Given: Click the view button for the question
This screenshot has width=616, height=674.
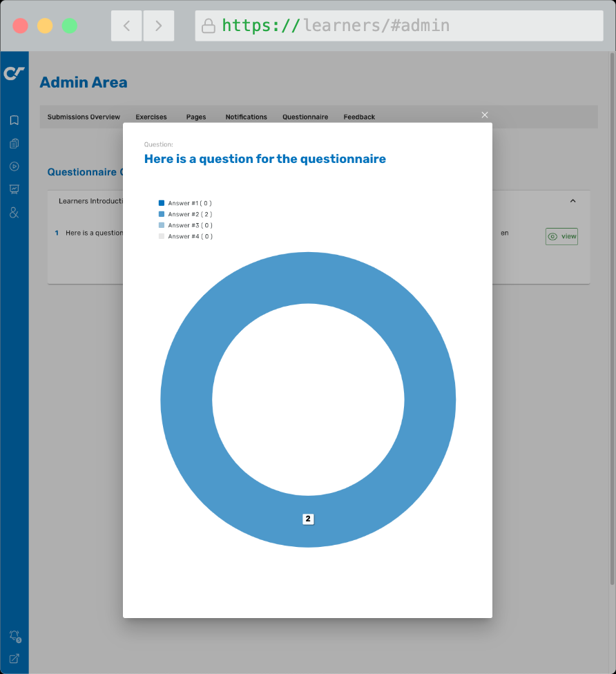Looking at the screenshot, I should coord(561,236).
